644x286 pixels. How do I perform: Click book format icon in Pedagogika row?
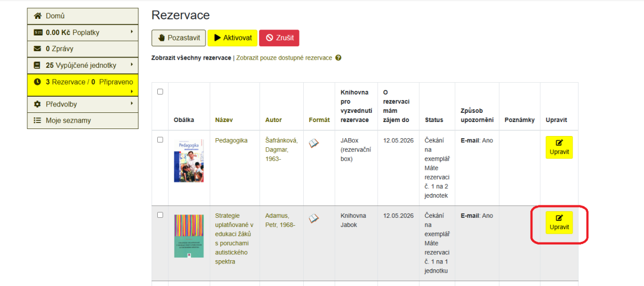(x=314, y=143)
